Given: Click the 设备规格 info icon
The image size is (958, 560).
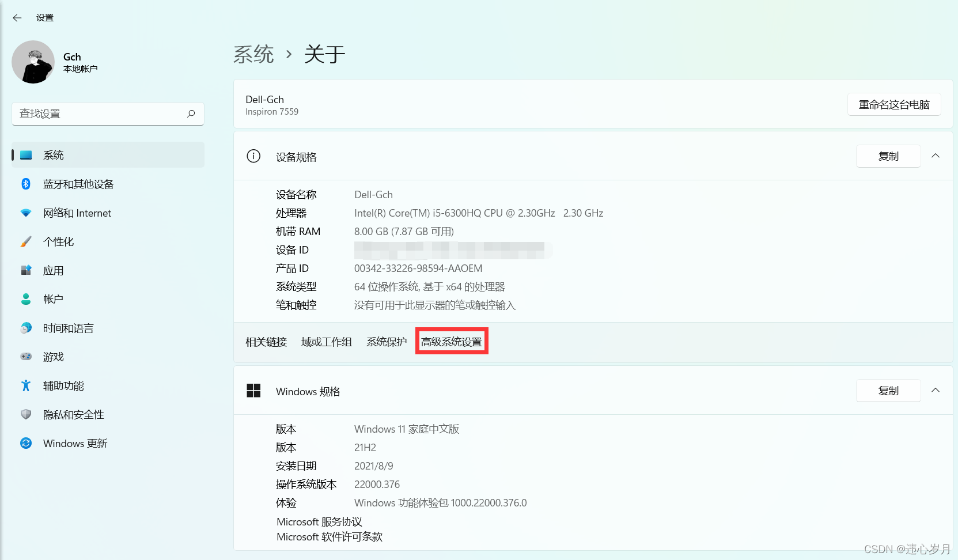Looking at the screenshot, I should point(253,156).
